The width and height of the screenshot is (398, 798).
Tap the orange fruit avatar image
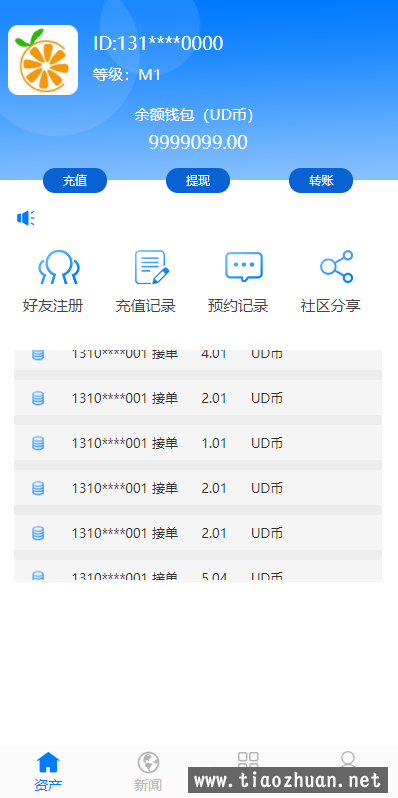pyautogui.click(x=43, y=60)
